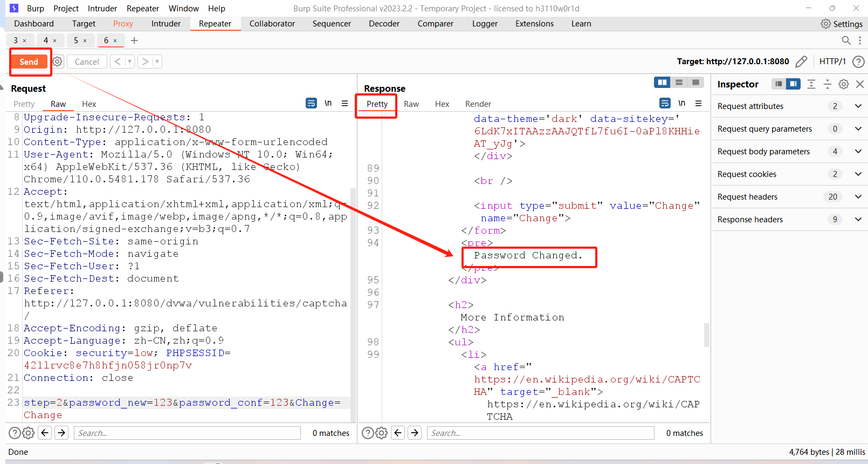This screenshot has height=464, width=868.
Task: Open the Decoder tab
Action: (384, 24)
